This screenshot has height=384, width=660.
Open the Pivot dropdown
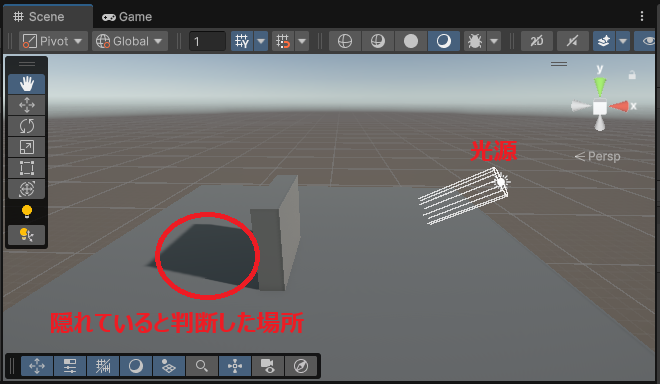pyautogui.click(x=53, y=41)
